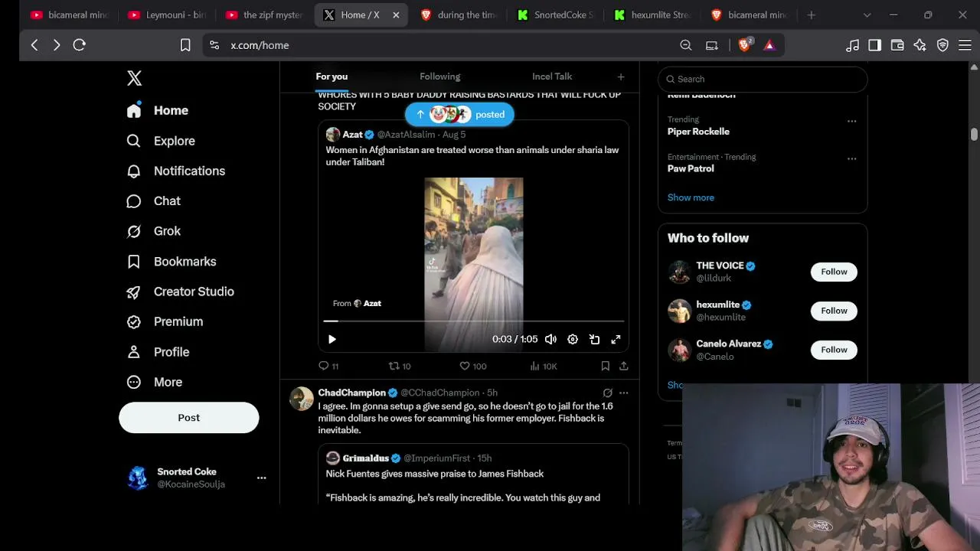The height and width of the screenshot is (551, 980).
Task: Click the video progress bar on Azat's video
Action: coord(473,321)
